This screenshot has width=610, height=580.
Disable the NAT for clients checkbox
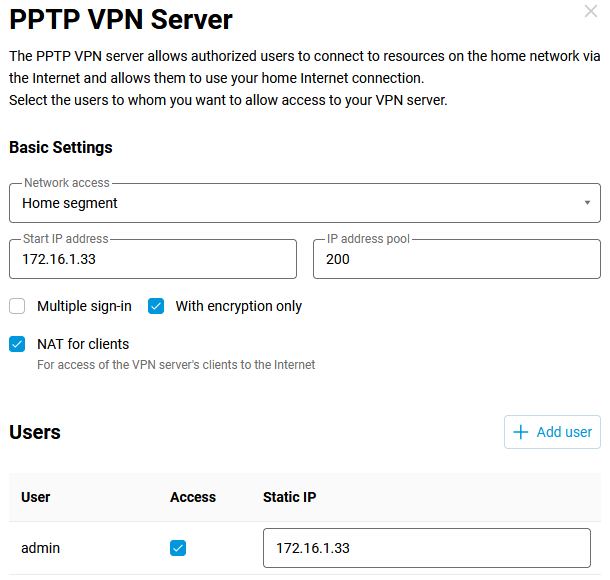pyautogui.click(x=17, y=344)
